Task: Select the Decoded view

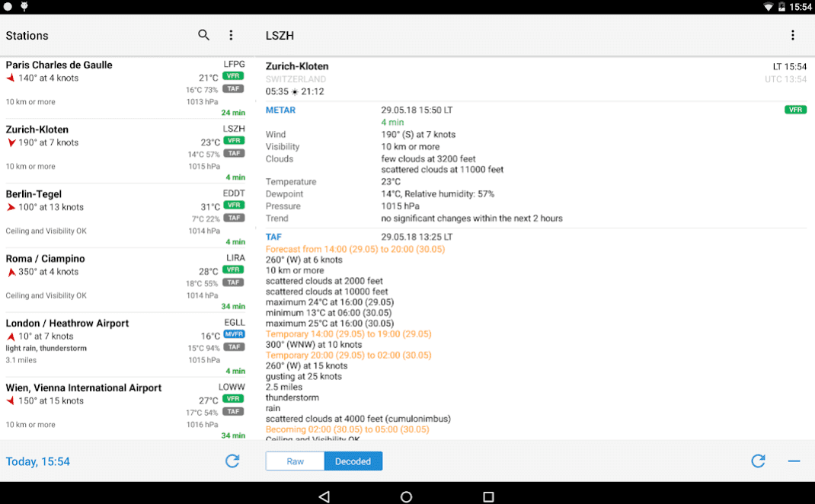Action: pyautogui.click(x=353, y=461)
